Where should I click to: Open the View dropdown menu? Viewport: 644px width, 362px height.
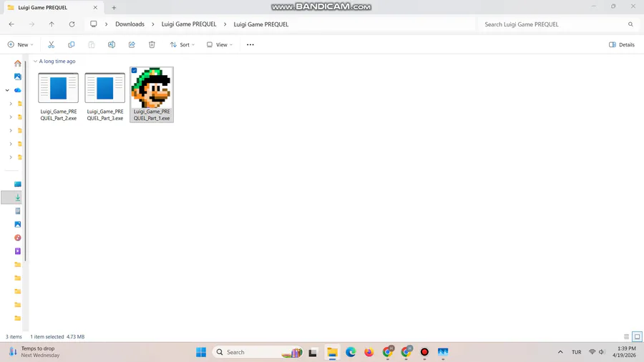[x=220, y=45]
